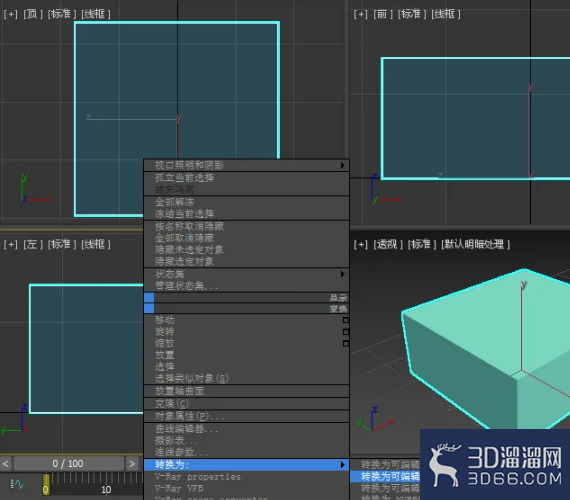Click the [+] menu of the 左 viewport
Viewport: 570px width, 500px height.
11,244
